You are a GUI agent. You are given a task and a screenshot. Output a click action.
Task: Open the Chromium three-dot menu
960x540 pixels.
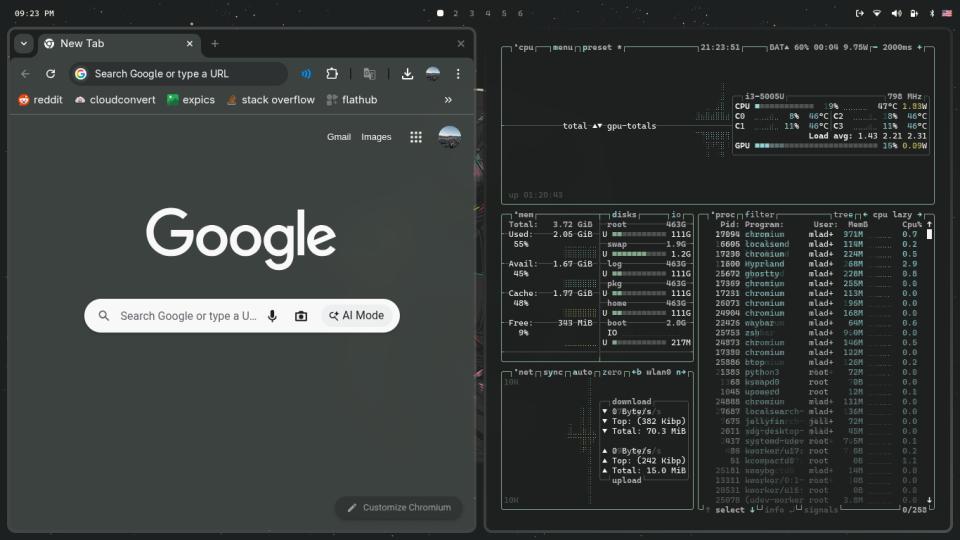(458, 74)
